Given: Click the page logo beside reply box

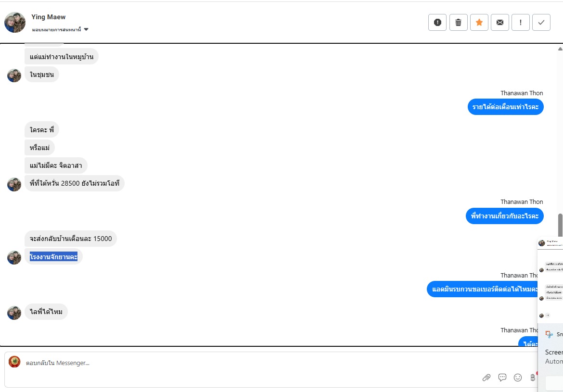Looking at the screenshot, I should pyautogui.click(x=14, y=362).
